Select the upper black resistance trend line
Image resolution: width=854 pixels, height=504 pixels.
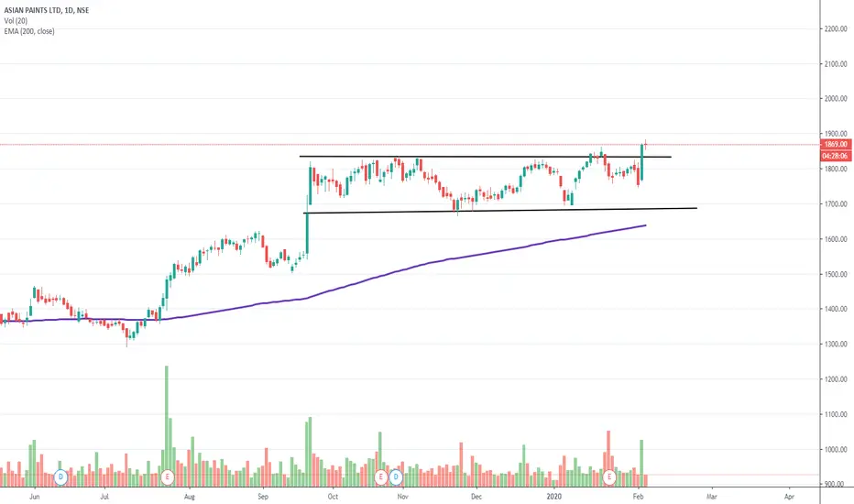[485, 157]
